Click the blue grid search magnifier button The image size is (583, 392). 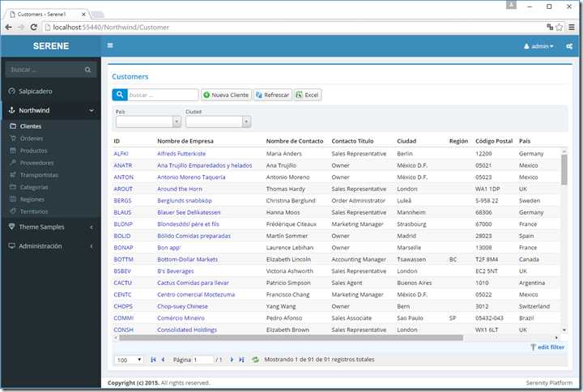[120, 95]
